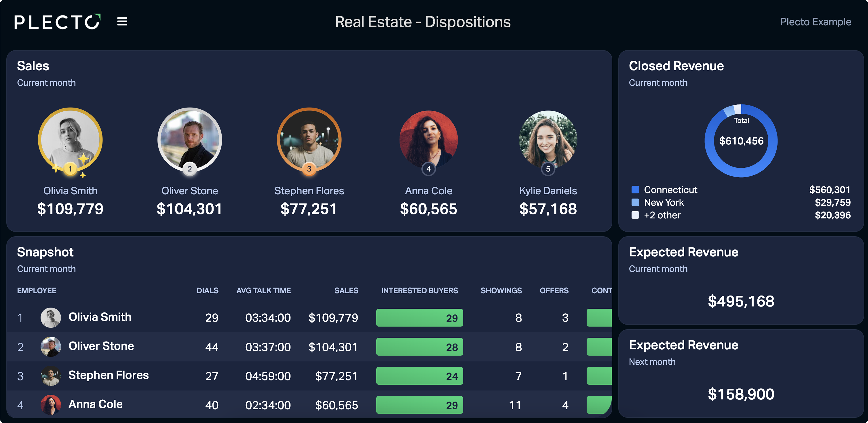
Task: Click the rank 3 bronze badge
Action: (309, 169)
